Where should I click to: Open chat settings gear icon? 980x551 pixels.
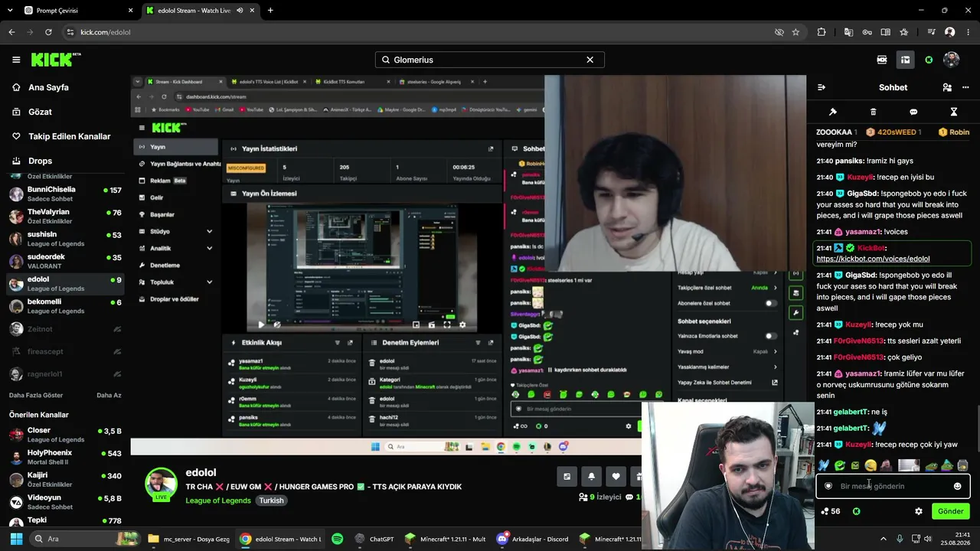tap(919, 511)
